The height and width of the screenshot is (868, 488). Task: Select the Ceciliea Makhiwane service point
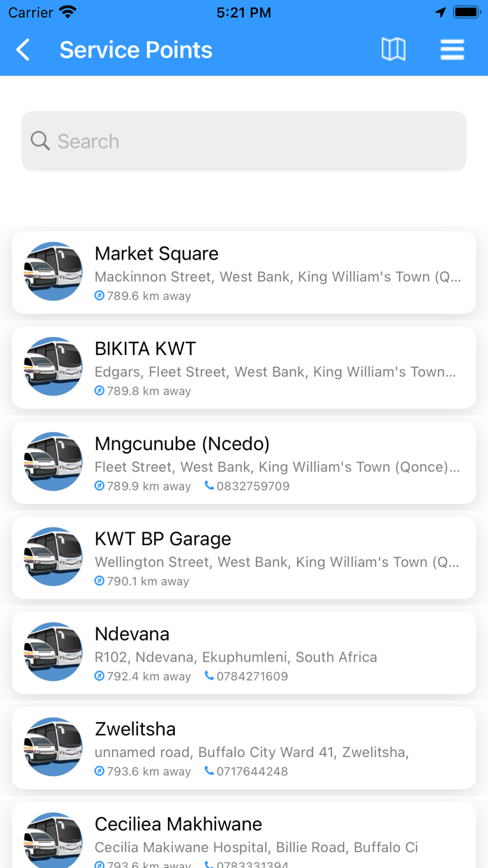pos(244,834)
